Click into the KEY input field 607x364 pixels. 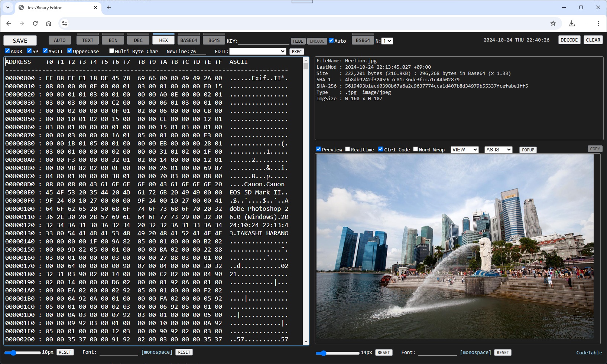[x=263, y=41]
